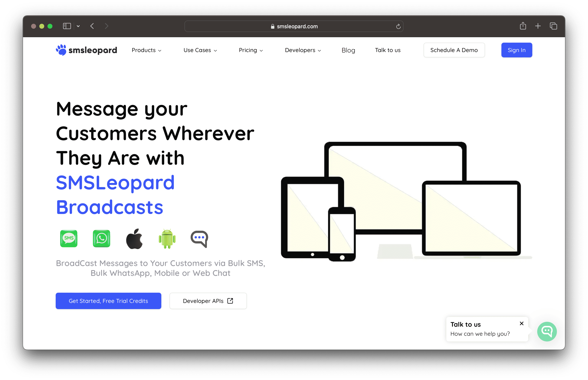The width and height of the screenshot is (588, 380).
Task: Click the browser address bar
Action: (294, 26)
